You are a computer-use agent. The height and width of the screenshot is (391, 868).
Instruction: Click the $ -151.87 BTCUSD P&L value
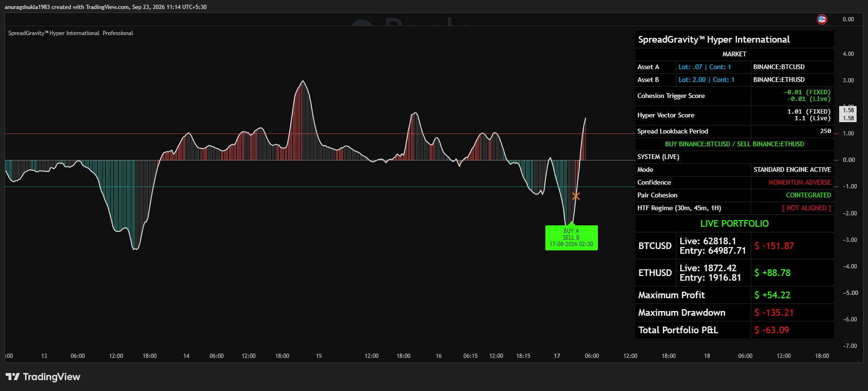pyautogui.click(x=774, y=246)
